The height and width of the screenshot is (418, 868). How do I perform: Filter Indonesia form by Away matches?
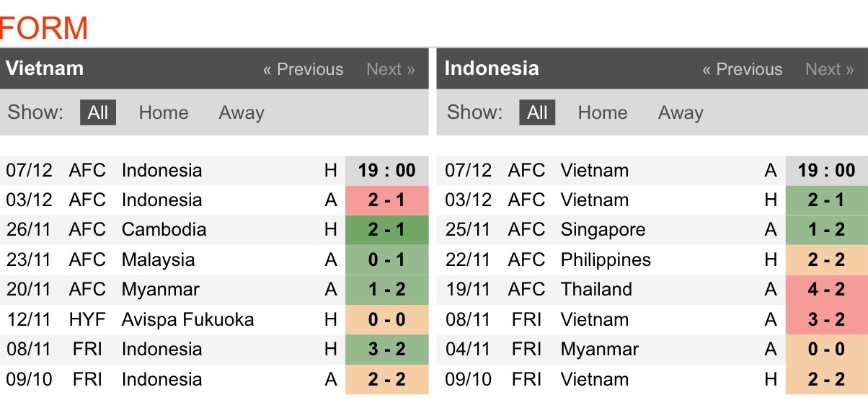click(681, 112)
